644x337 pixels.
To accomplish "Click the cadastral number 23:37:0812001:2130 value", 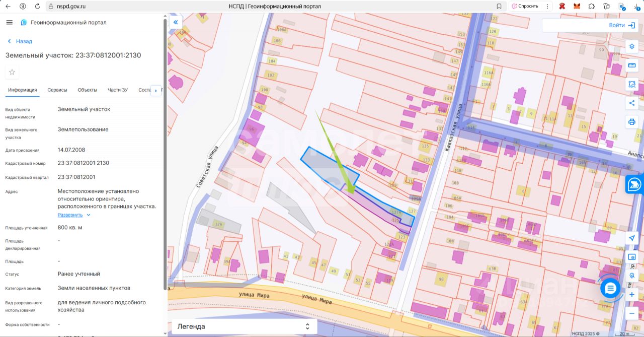I will tap(84, 163).
